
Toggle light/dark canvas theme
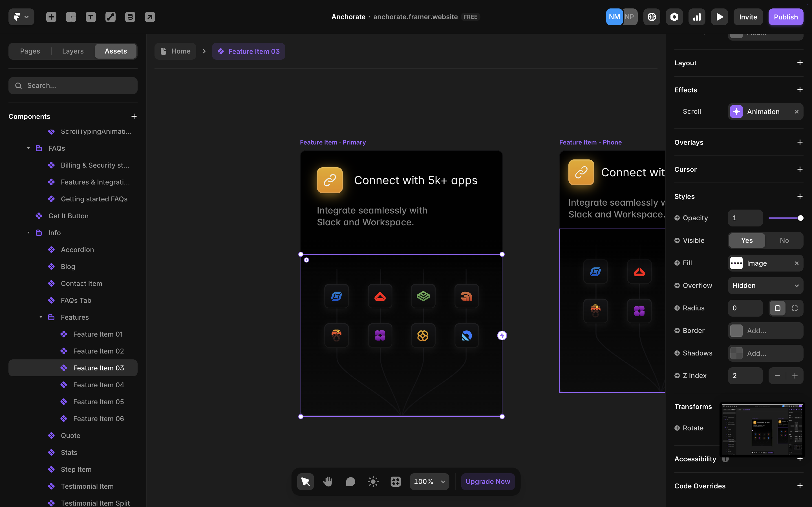(373, 481)
